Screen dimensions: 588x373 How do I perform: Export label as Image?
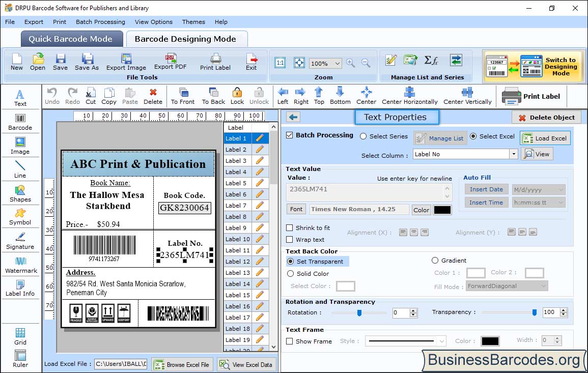(x=126, y=62)
